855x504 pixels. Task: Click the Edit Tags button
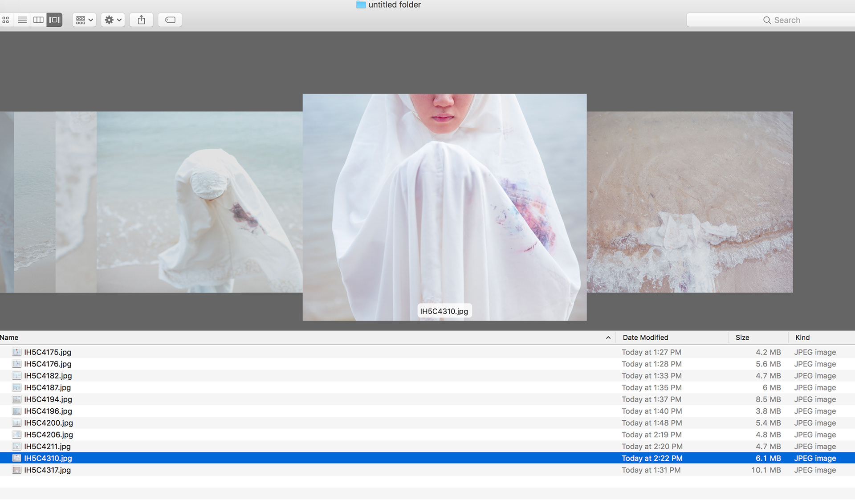click(170, 20)
